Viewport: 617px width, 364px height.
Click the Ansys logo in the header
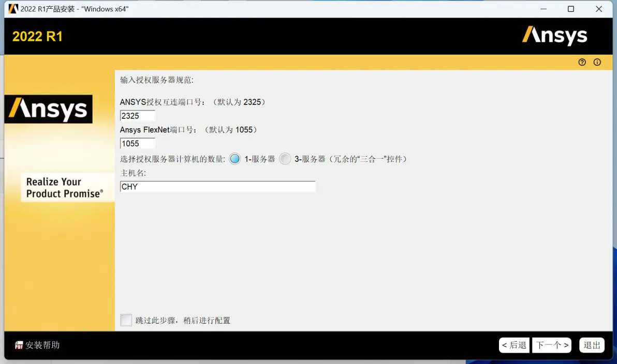554,36
